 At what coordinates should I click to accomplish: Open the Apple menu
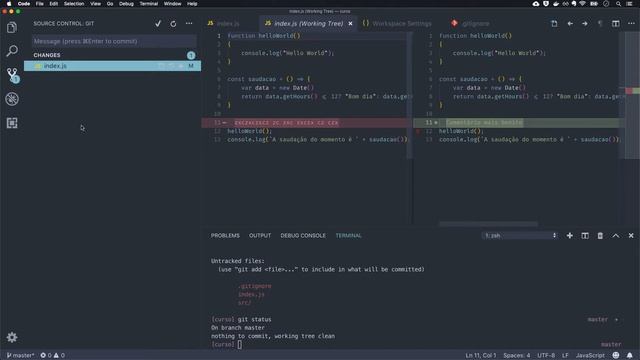point(9,4)
